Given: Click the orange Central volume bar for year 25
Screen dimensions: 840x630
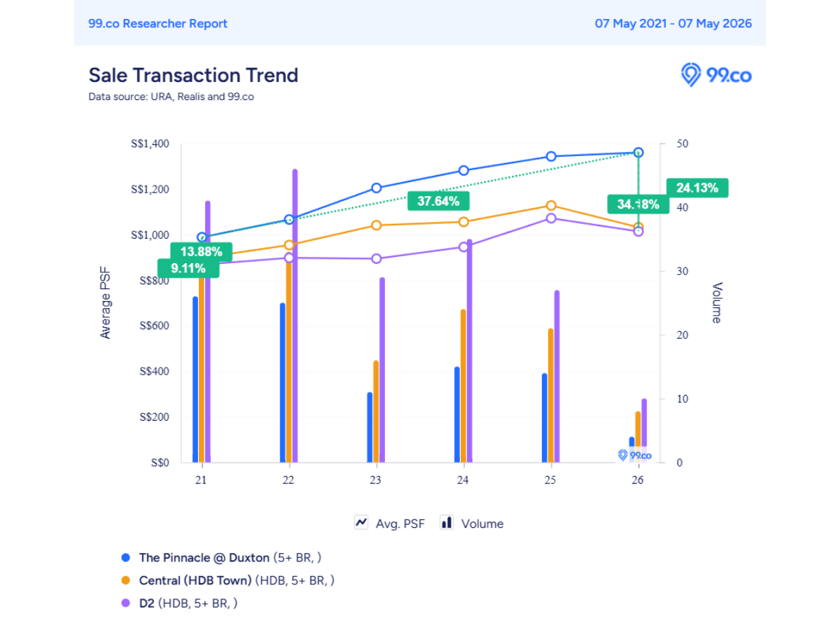Looking at the screenshot, I should (551, 395).
